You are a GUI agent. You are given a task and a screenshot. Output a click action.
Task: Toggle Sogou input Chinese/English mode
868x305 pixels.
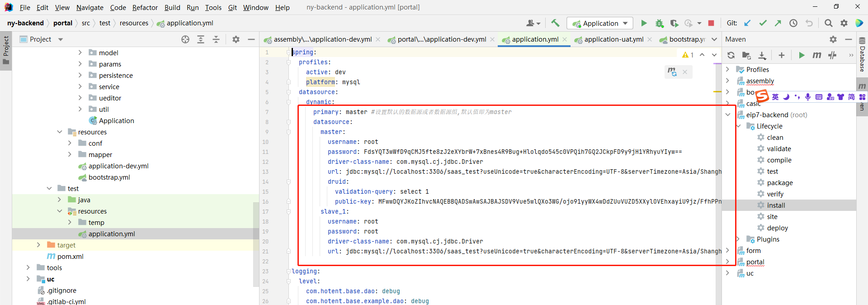(775, 97)
